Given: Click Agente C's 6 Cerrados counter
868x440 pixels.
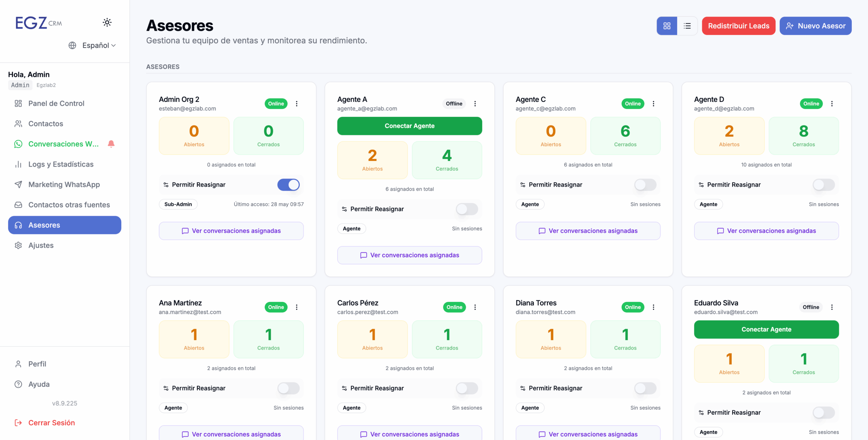Looking at the screenshot, I should pyautogui.click(x=625, y=136).
